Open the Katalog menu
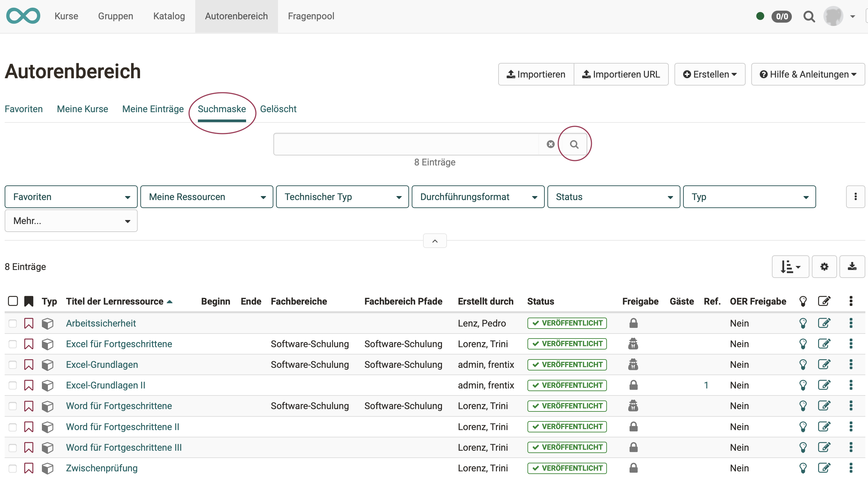868x484 pixels. click(x=169, y=16)
